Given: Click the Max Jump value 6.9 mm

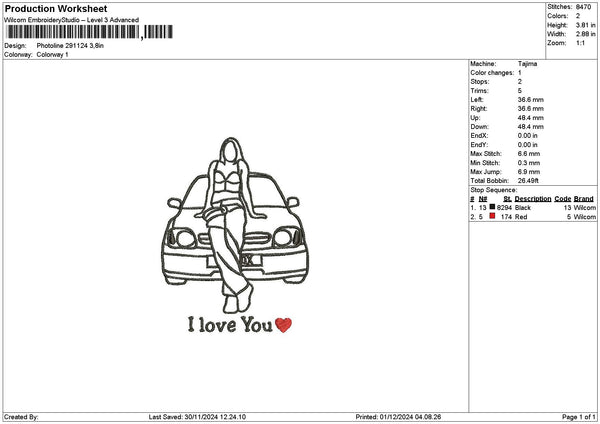Looking at the screenshot, I should 529,172.
